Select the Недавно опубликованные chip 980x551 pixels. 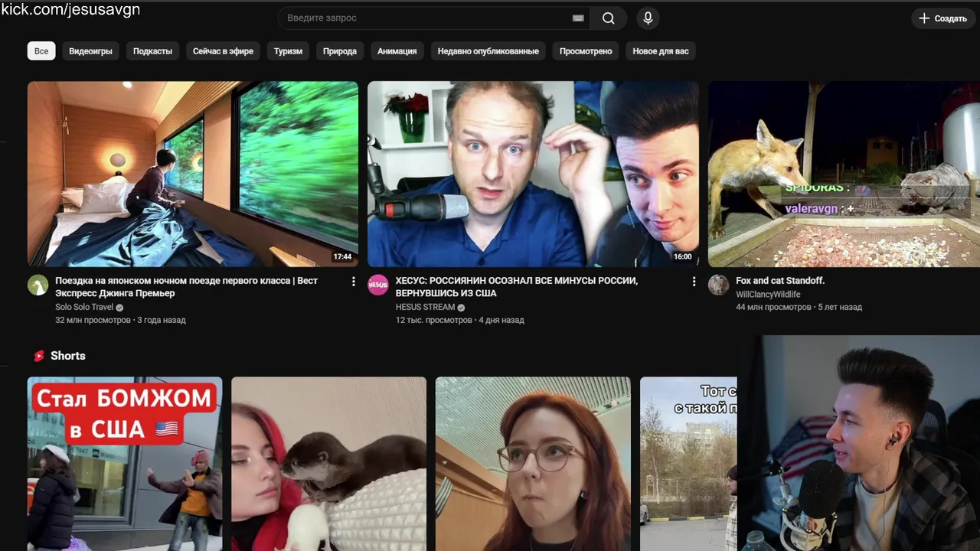point(488,51)
